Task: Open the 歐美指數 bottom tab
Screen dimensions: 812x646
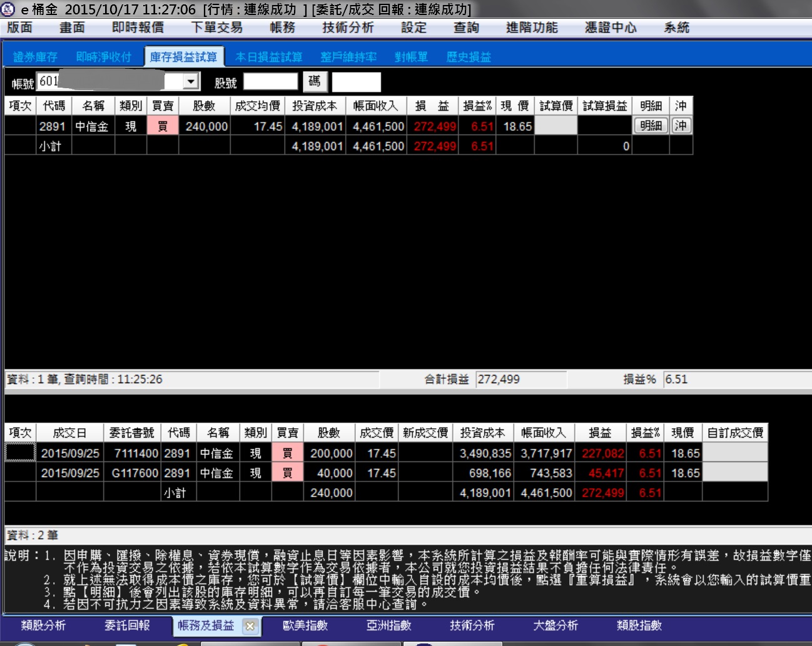Action: [305, 625]
